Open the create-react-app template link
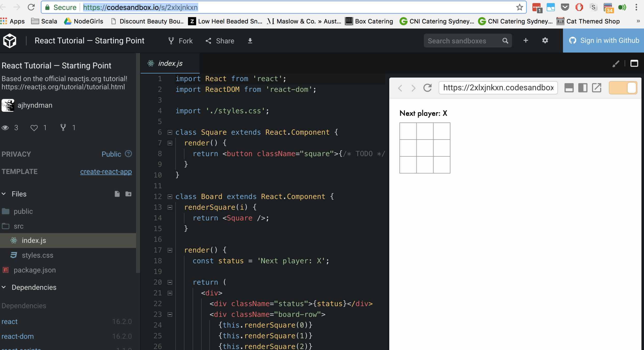Screen dimensions: 644x350 pyautogui.click(x=106, y=172)
